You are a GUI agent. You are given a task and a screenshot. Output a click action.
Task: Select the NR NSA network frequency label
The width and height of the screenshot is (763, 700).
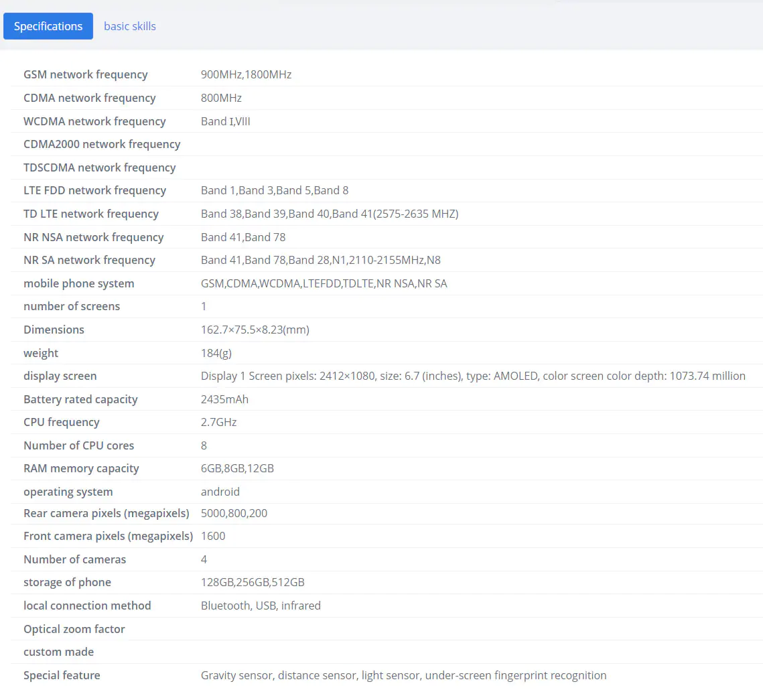coord(93,237)
